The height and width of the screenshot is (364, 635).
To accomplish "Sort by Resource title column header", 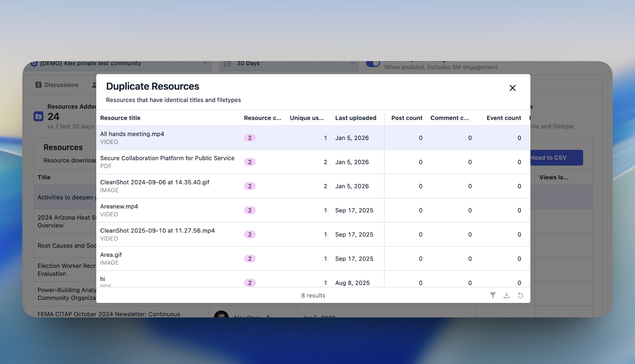I will (120, 118).
